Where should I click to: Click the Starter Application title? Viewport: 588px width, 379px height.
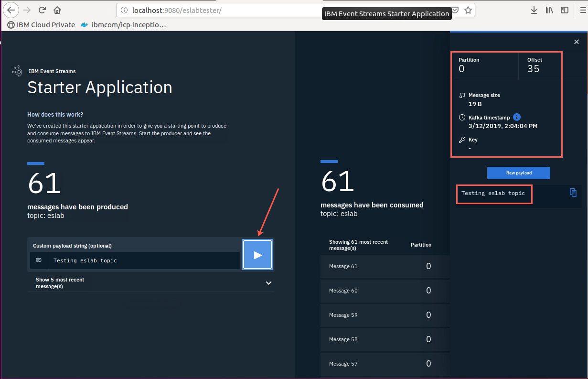[100, 87]
